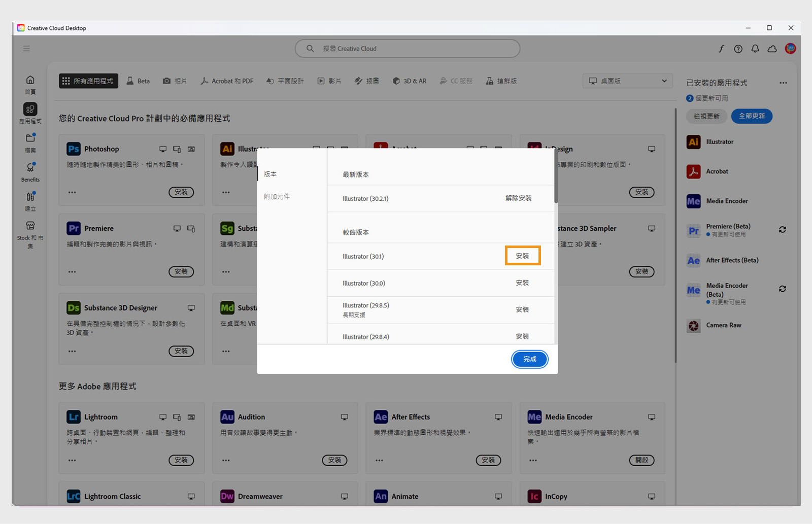Open the 桌面版 dropdown
The height and width of the screenshot is (524, 812).
(x=627, y=81)
